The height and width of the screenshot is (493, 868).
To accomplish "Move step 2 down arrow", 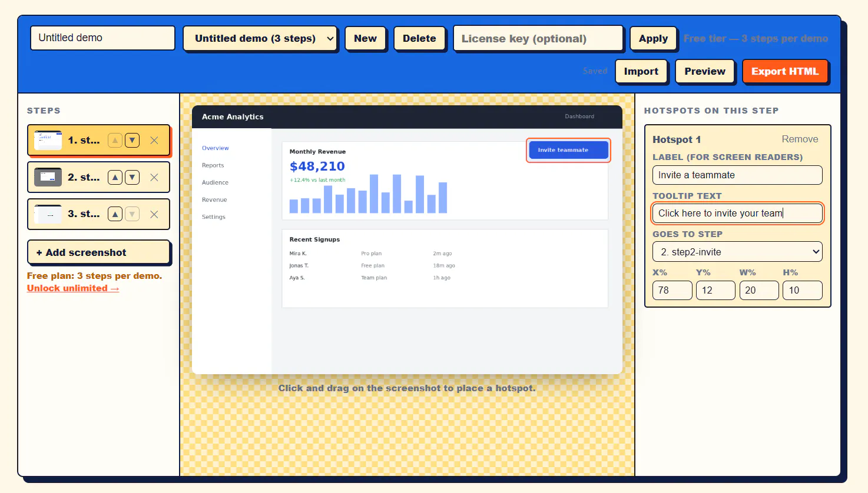I will pyautogui.click(x=132, y=178).
